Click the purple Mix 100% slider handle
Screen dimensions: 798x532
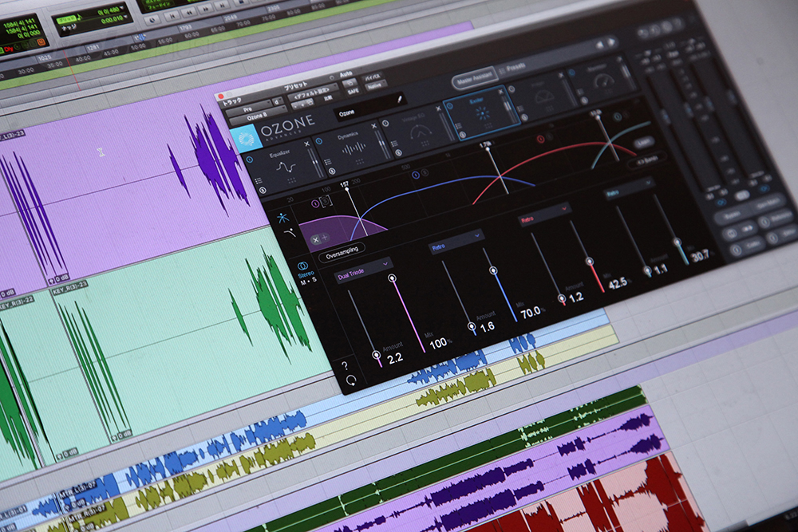tap(393, 278)
